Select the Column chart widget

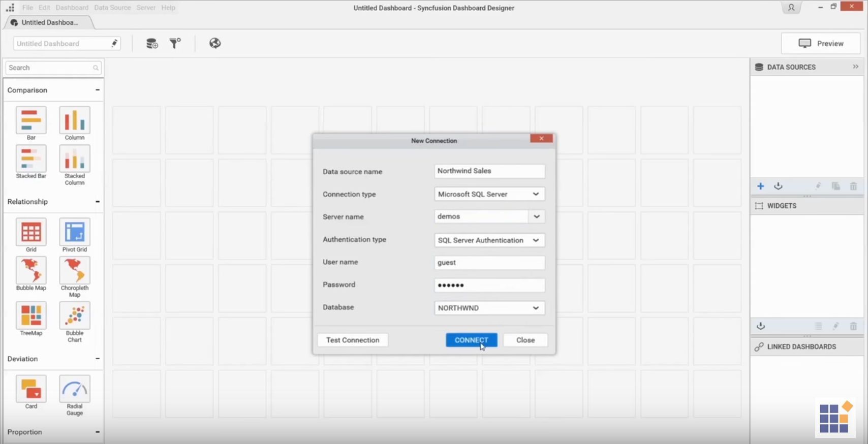75,120
